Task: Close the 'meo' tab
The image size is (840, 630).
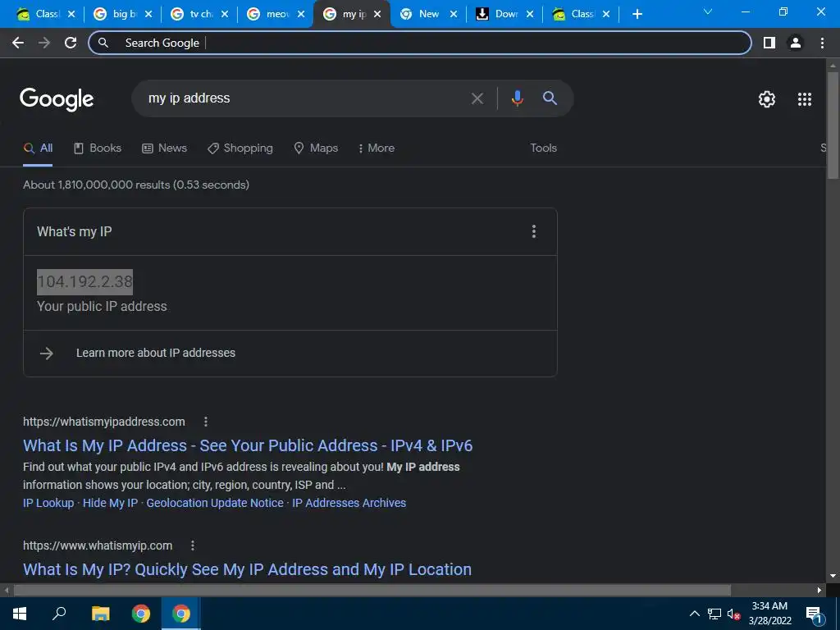Action: click(301, 14)
